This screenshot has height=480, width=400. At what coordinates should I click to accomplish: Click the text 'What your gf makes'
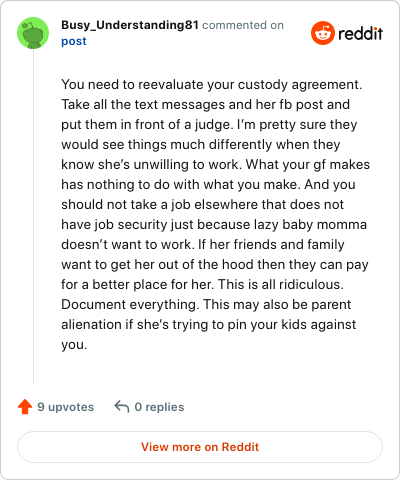click(x=308, y=165)
